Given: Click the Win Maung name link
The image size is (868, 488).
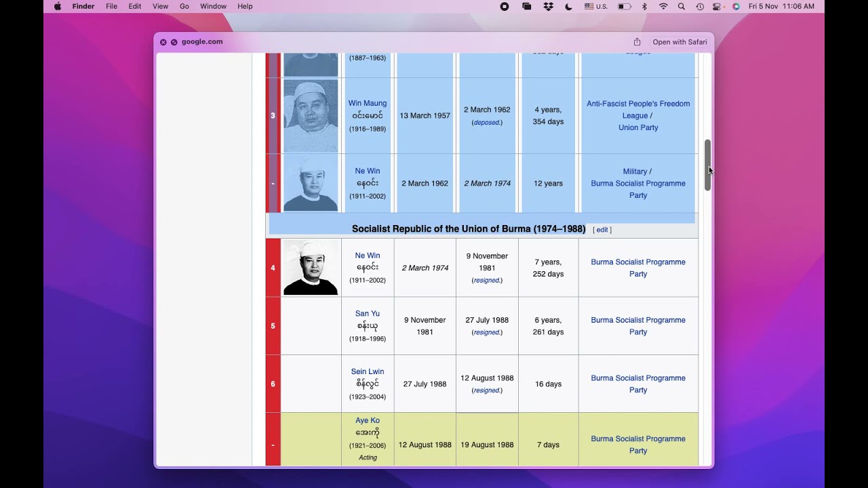Looking at the screenshot, I should click(368, 103).
